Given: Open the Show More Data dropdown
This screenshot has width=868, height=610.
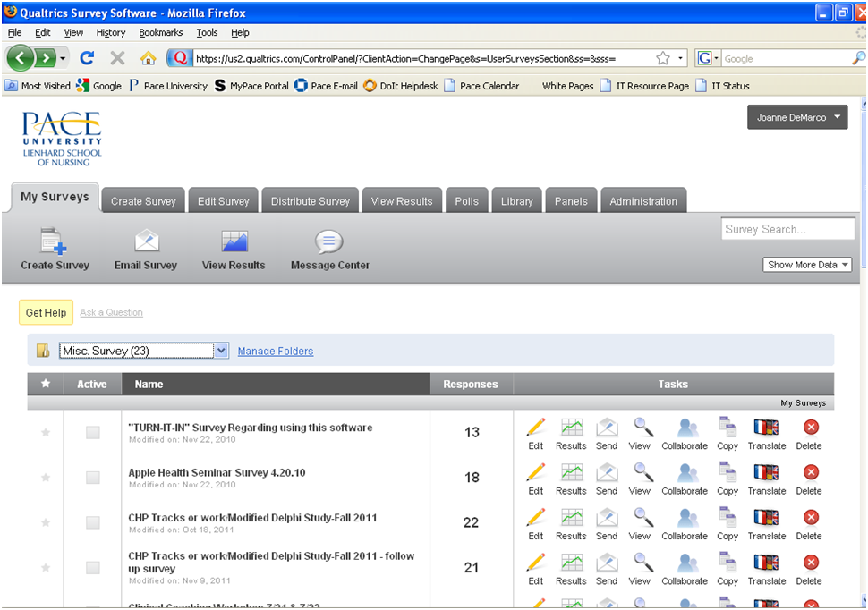Looking at the screenshot, I should click(x=808, y=265).
